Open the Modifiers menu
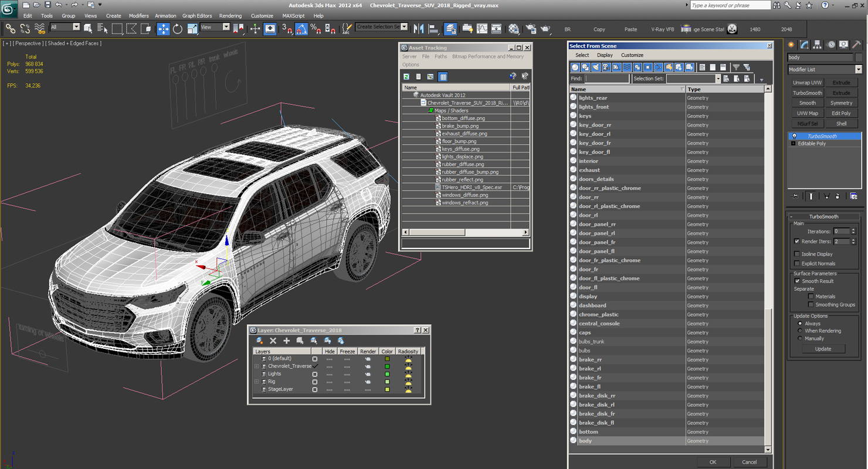The width and height of the screenshot is (868, 469). pos(138,16)
